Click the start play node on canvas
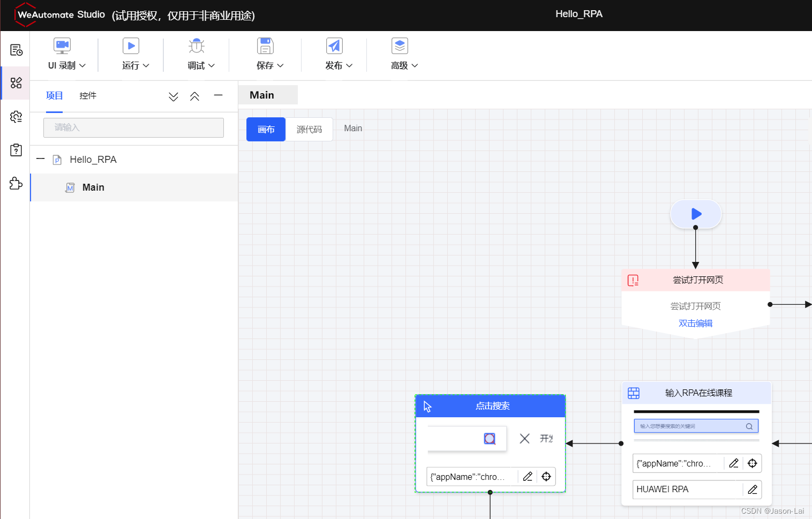Screen dimensions: 812x519 click(x=696, y=214)
